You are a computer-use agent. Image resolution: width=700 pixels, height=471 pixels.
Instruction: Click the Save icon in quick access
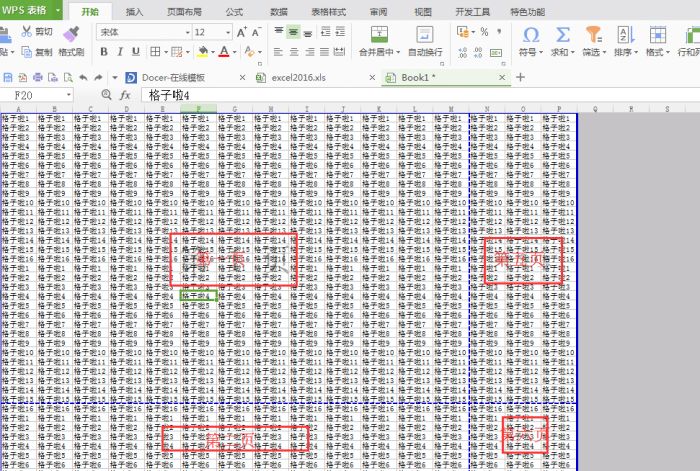(8, 78)
